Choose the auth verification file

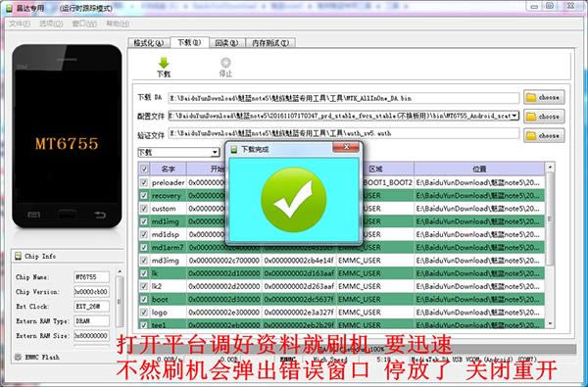point(544,135)
